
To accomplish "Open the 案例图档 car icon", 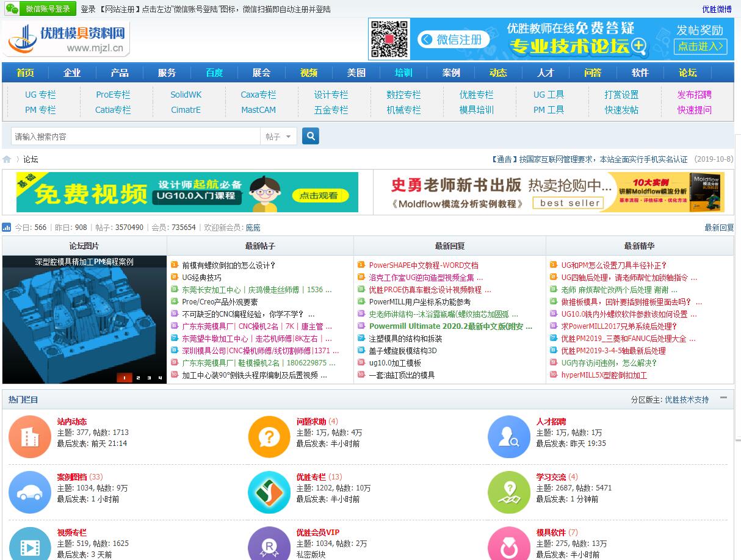I will [x=30, y=492].
